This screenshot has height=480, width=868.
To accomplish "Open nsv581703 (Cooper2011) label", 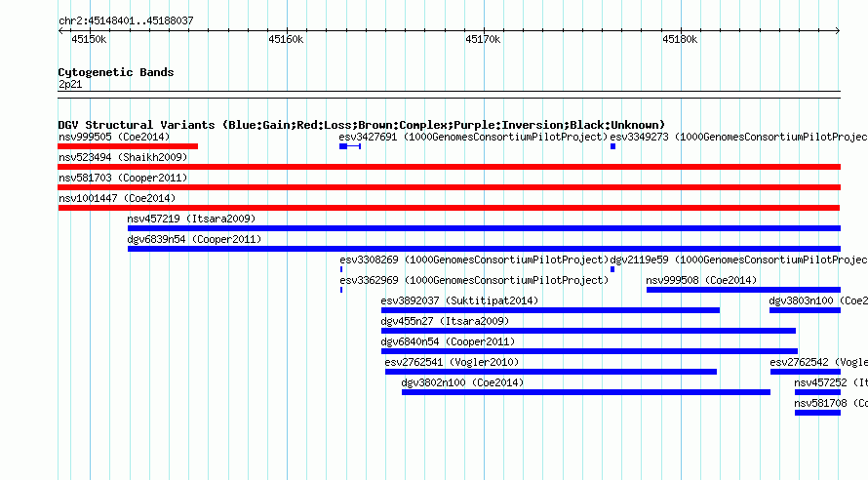I will 123,178.
